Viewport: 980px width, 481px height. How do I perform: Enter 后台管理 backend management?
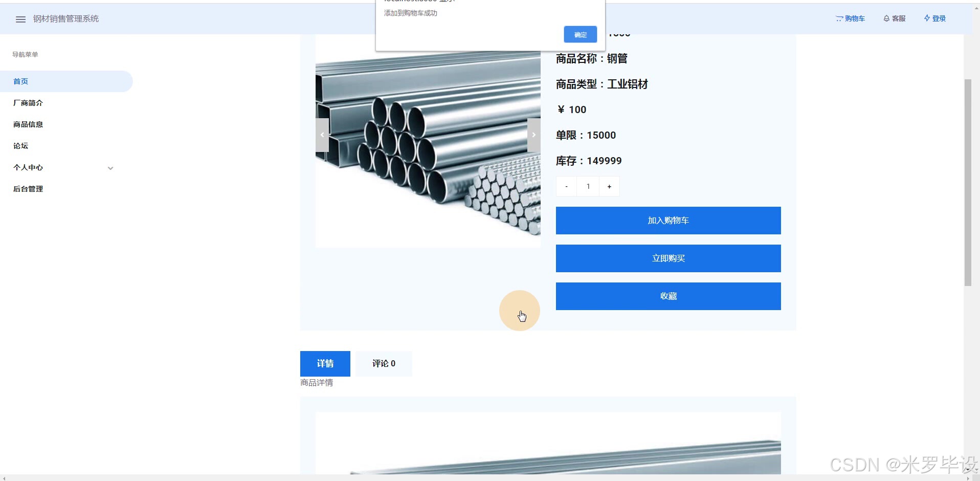tap(28, 189)
